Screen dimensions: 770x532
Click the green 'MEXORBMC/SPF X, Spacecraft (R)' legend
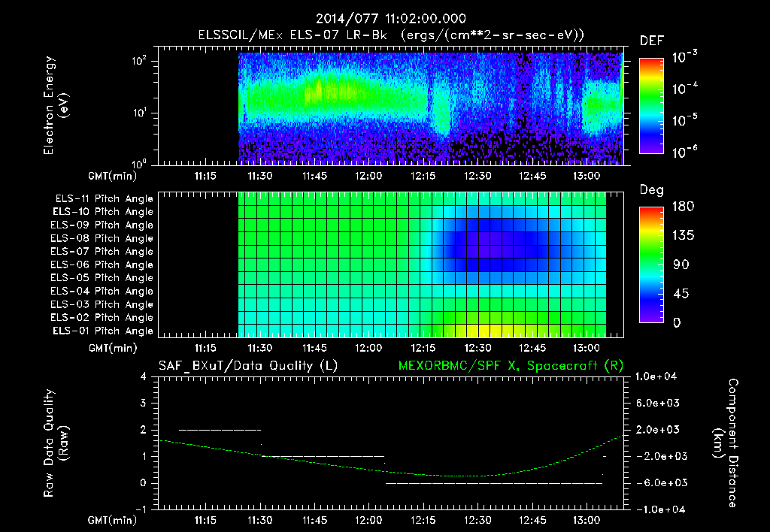(x=511, y=366)
